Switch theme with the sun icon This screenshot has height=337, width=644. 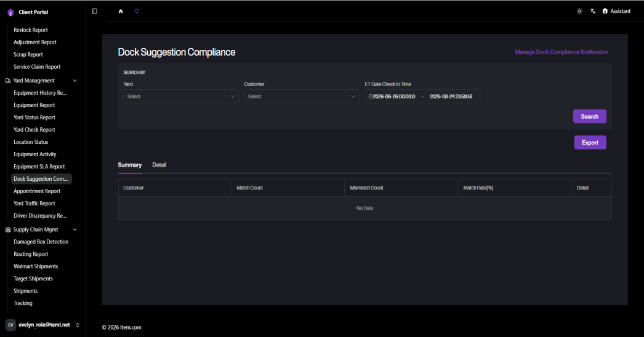(x=579, y=11)
